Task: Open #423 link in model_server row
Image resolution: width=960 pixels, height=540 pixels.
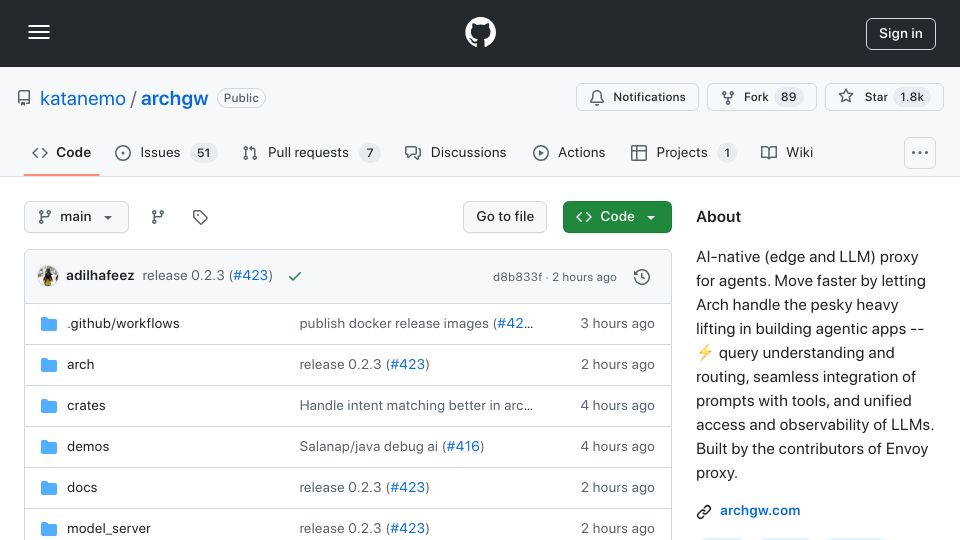Action: coord(407,528)
